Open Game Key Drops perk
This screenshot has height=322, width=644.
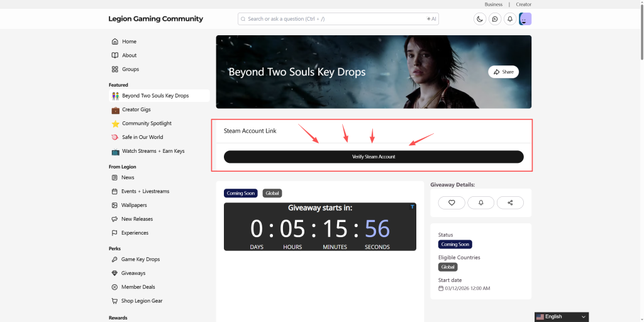[140, 259]
